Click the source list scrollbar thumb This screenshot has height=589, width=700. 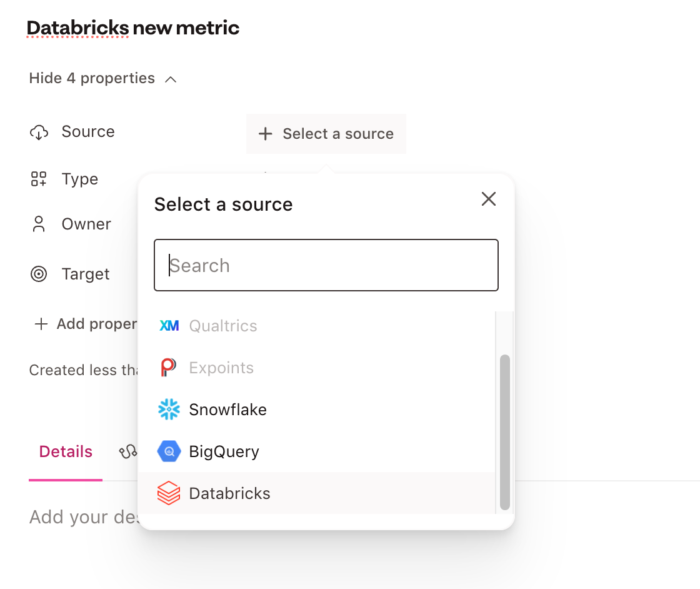point(505,432)
